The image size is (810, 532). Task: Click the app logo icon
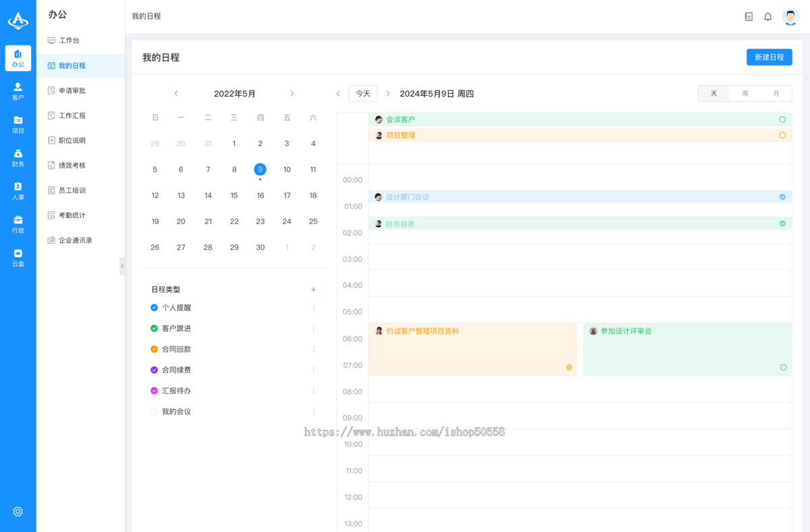click(18, 20)
